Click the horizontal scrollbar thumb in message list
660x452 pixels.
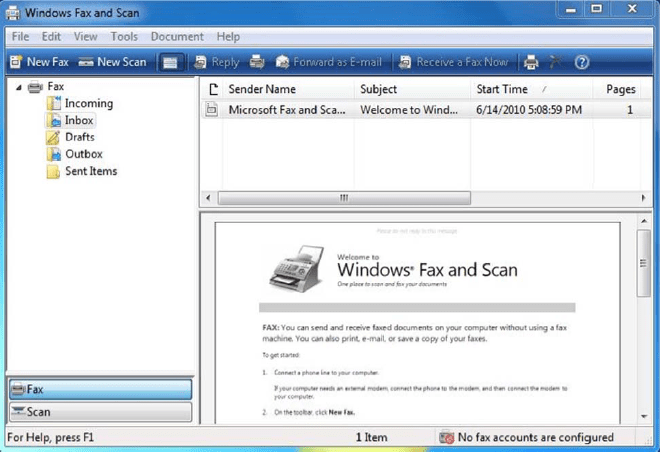[344, 198]
